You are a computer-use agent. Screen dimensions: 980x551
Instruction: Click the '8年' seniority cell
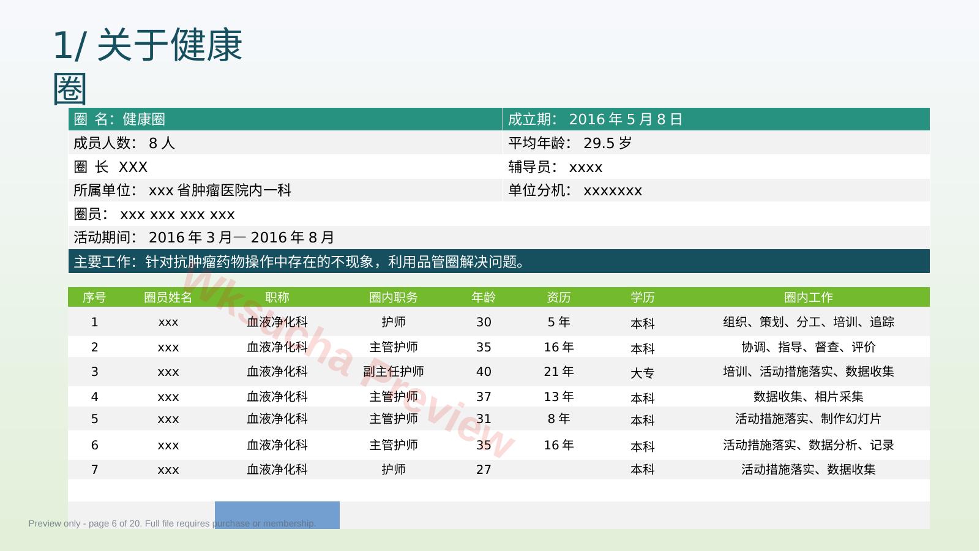pos(559,418)
